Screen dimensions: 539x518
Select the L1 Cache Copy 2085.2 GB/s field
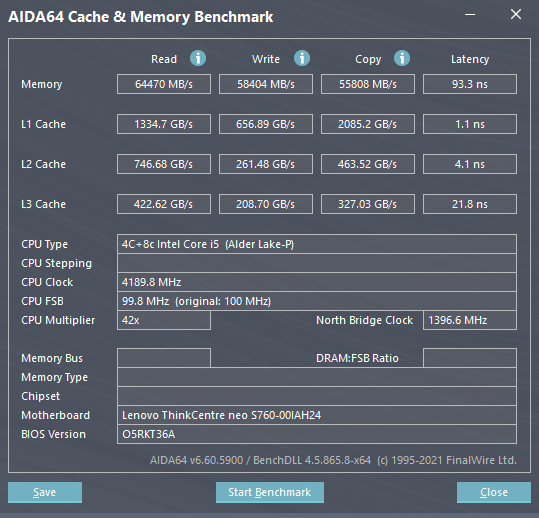click(368, 124)
